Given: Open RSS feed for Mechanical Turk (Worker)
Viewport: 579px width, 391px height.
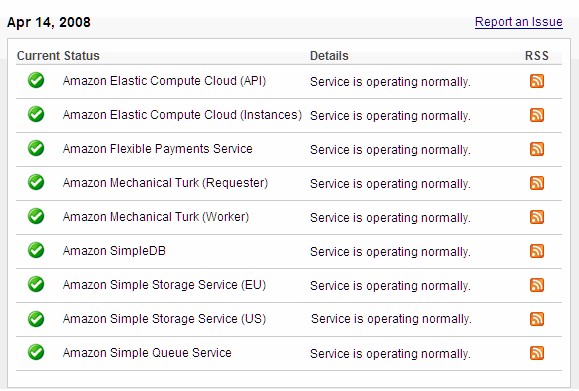Looking at the screenshot, I should [x=537, y=217].
